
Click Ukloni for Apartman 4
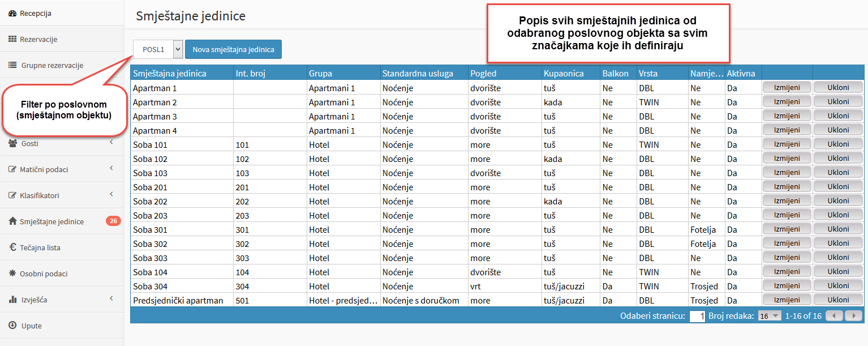[x=838, y=130]
